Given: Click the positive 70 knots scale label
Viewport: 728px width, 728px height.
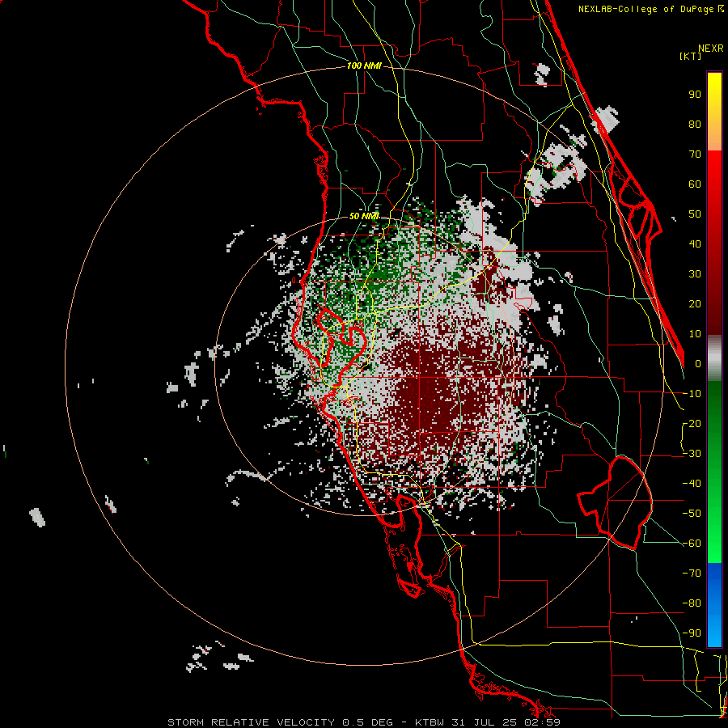Looking at the screenshot, I should point(695,154).
